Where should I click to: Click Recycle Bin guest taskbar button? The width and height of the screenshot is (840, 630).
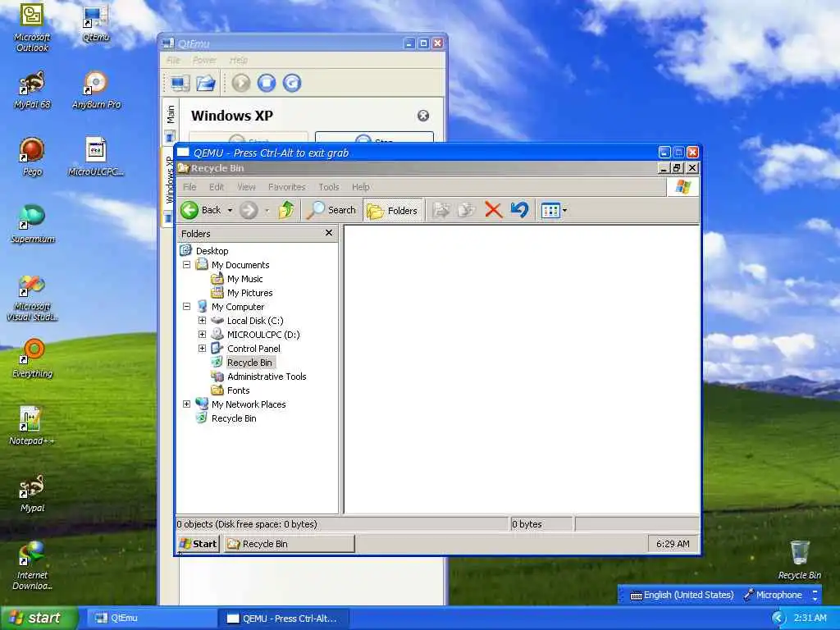pos(290,544)
